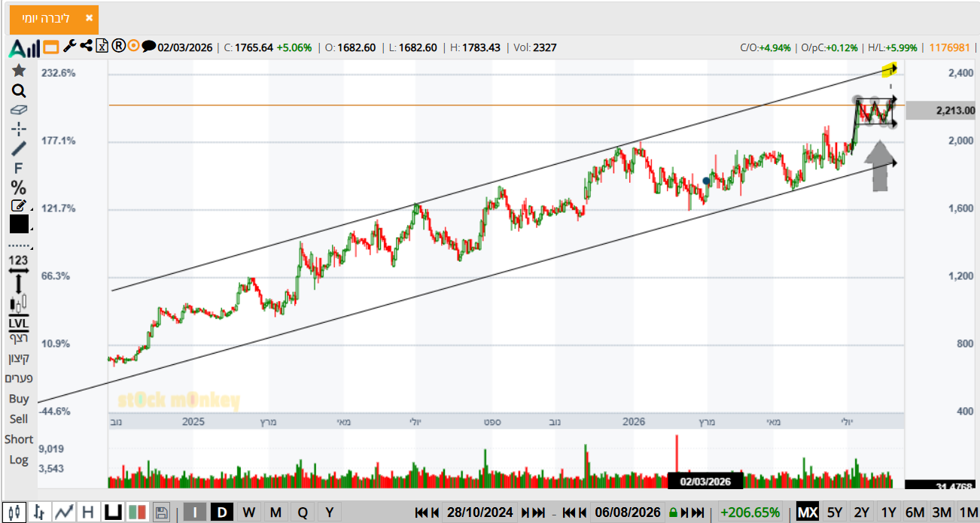Click the black bracket chart style icon

[x=113, y=512]
